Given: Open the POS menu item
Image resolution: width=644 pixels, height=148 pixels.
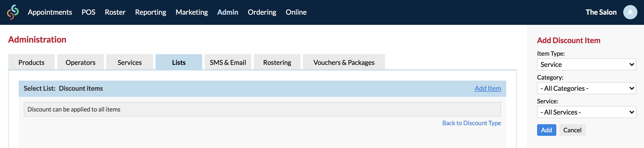Looking at the screenshot, I should pyautogui.click(x=88, y=12).
